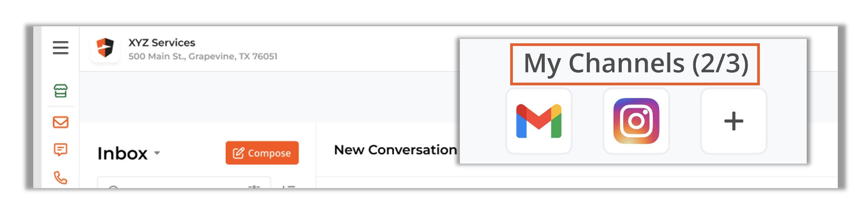Add a new channel with plus tile

734,121
